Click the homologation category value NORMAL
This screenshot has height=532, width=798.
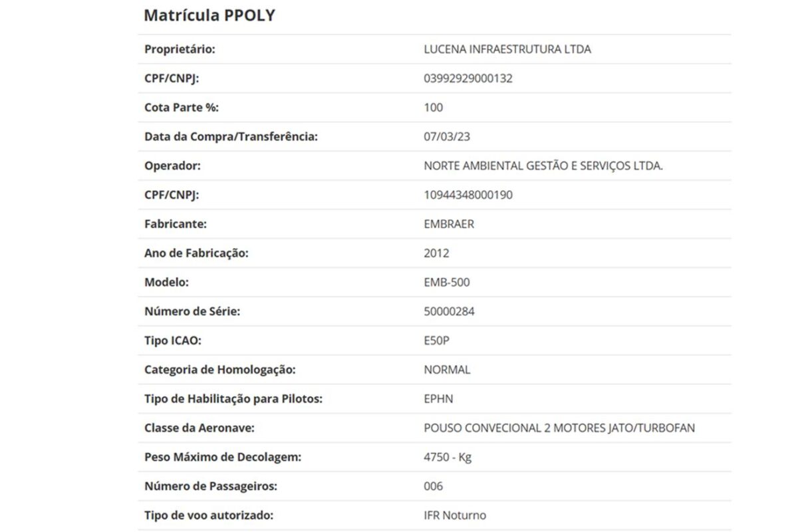coord(447,370)
